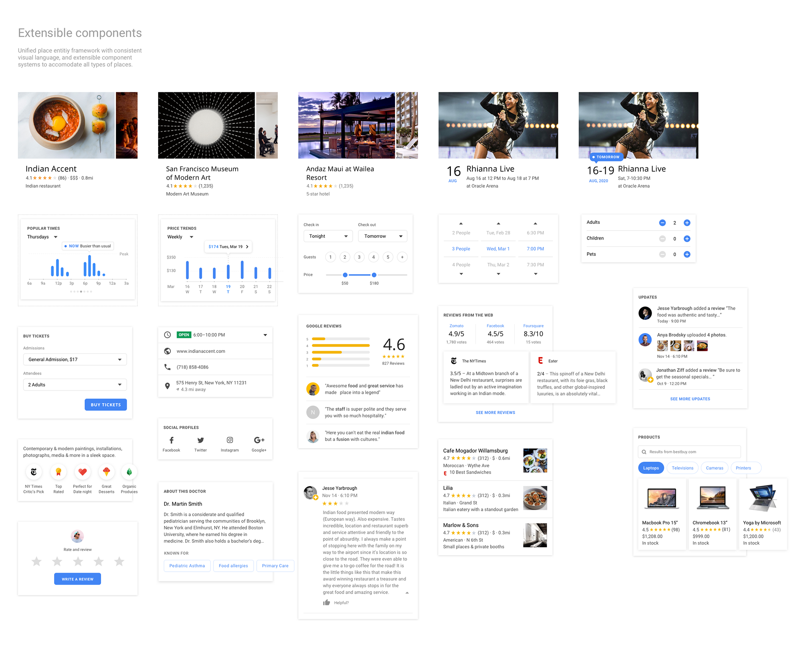Click the up arrow above the People column
The height and width of the screenshot is (647, 812).
point(461,223)
